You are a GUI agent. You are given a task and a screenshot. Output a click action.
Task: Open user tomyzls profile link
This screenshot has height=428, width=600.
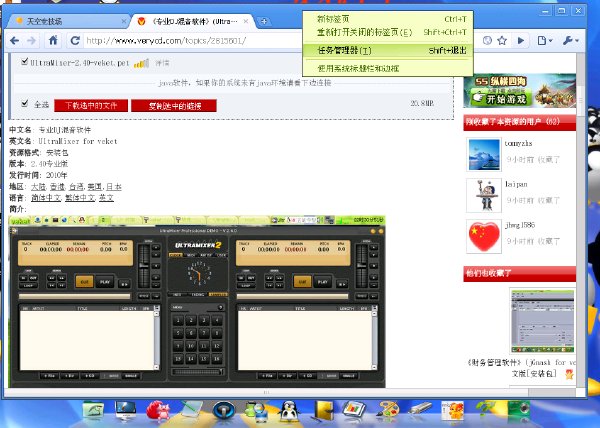tap(518, 143)
